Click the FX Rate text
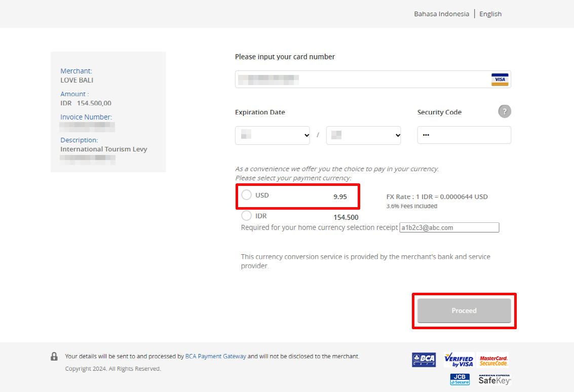 pos(437,197)
